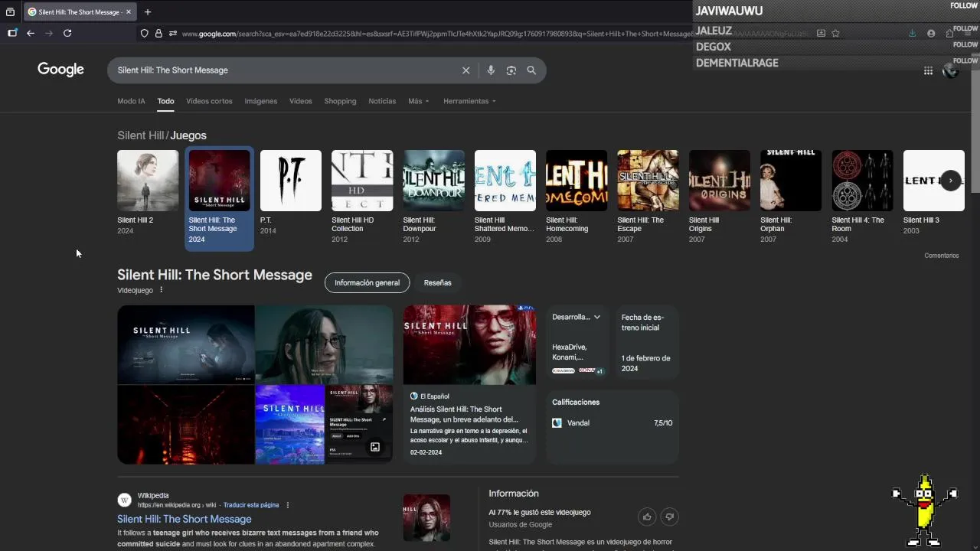Viewport: 980px width, 551px height.
Task: Open browser downloads arrow icon
Action: [912, 34]
